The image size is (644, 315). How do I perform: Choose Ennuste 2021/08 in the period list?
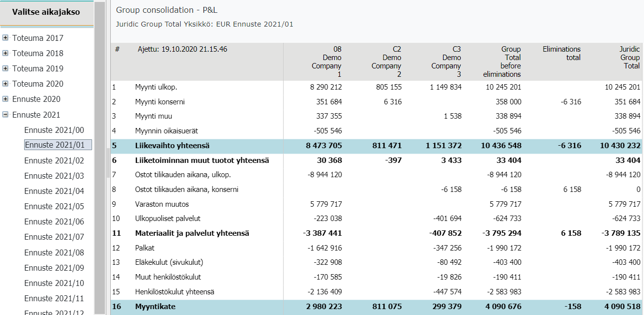tap(54, 252)
